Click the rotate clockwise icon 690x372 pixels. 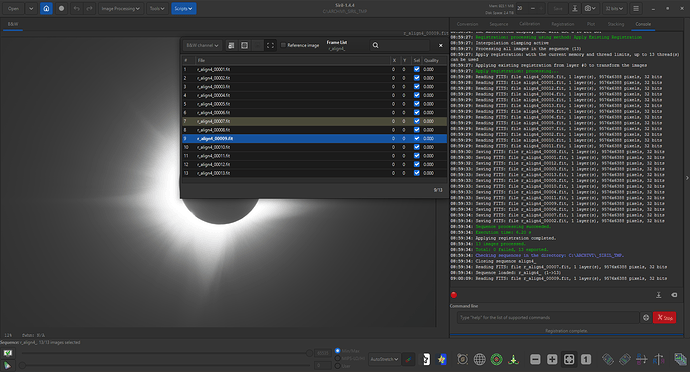(x=624, y=359)
